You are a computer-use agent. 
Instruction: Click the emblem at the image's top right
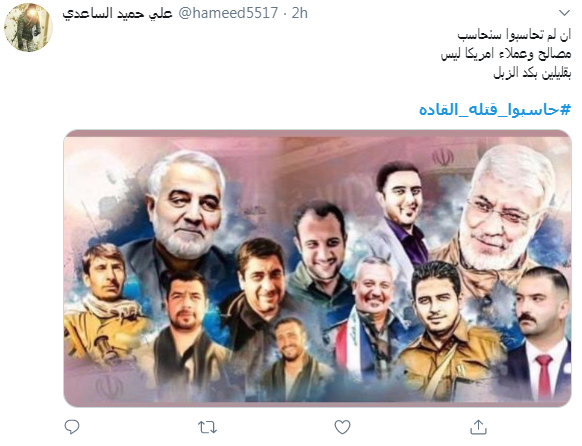[x=443, y=157]
